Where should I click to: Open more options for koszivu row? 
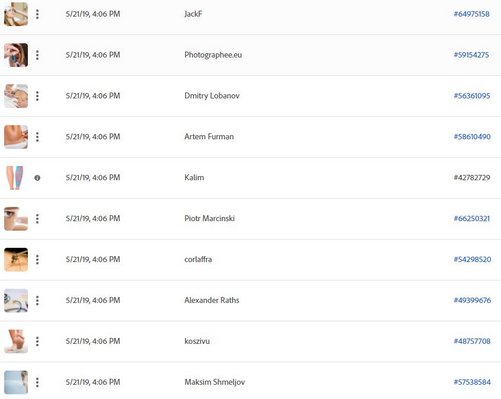[37, 341]
